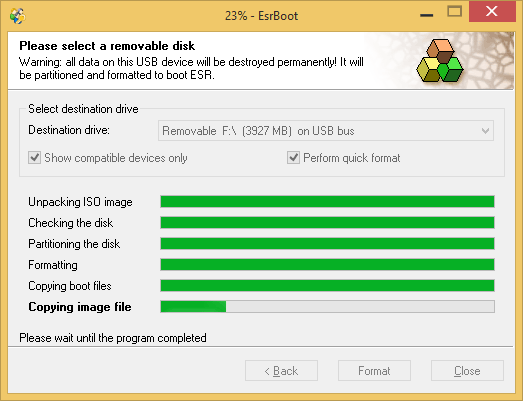Click the Back button
The image size is (523, 401).
(281, 371)
